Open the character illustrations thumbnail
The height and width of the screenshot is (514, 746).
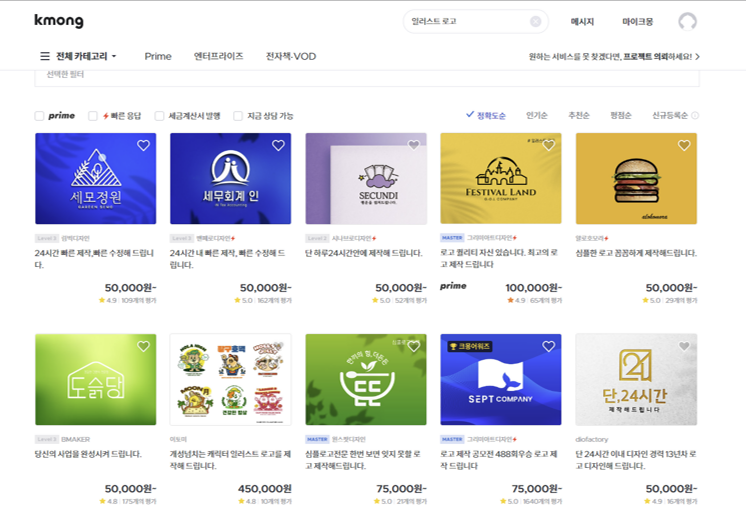click(x=231, y=379)
